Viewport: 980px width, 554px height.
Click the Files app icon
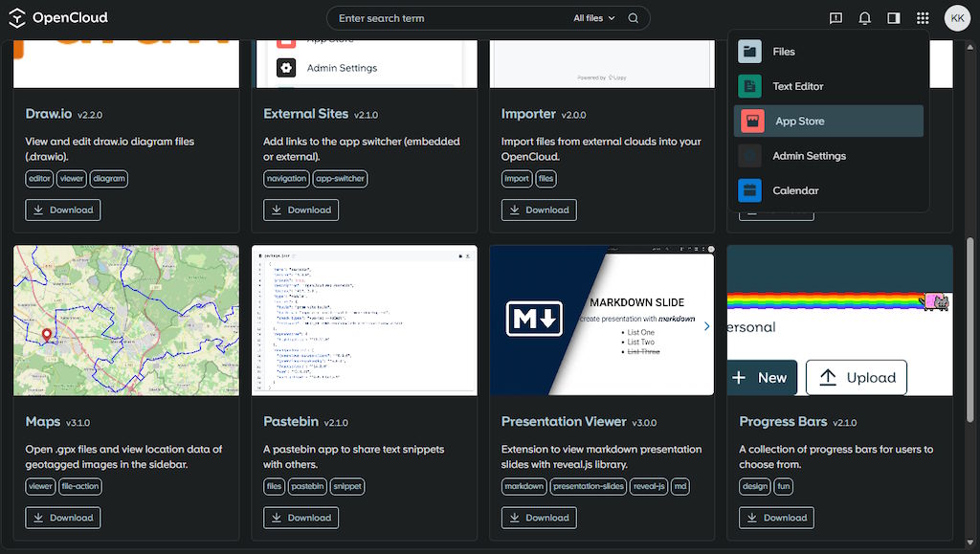coord(750,52)
